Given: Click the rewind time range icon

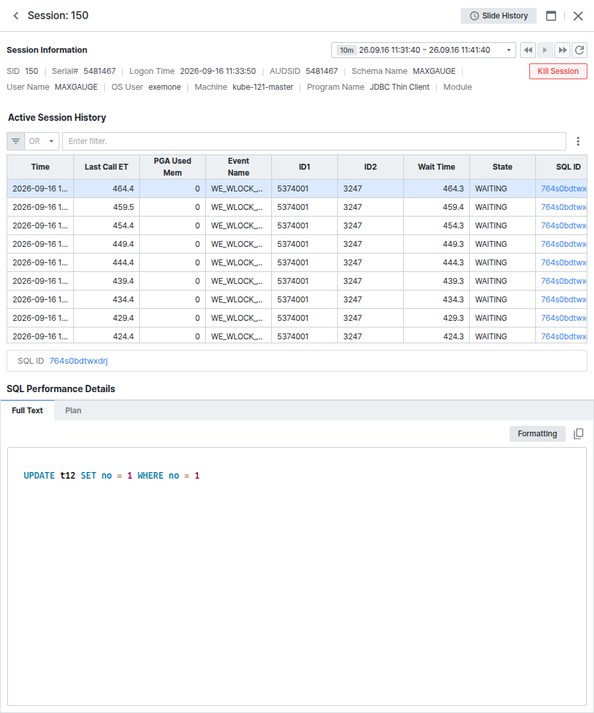Looking at the screenshot, I should (x=528, y=50).
